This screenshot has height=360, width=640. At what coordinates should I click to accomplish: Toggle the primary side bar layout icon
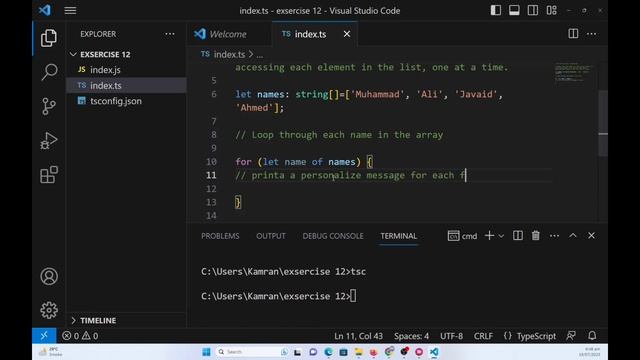click(x=496, y=10)
